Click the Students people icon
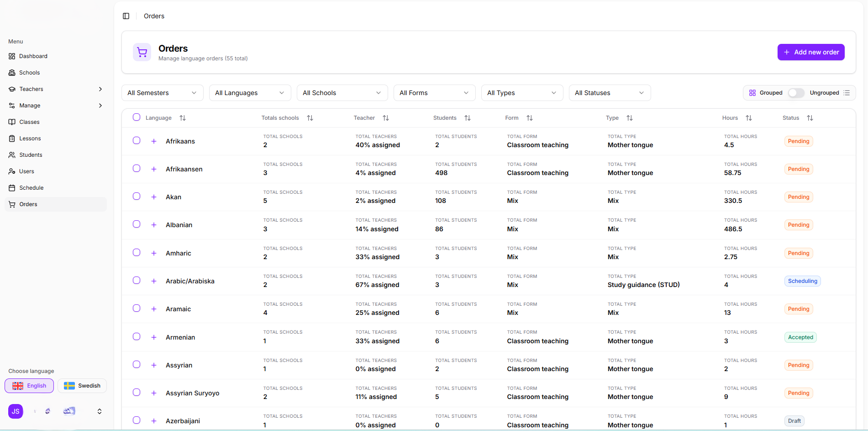 point(12,155)
